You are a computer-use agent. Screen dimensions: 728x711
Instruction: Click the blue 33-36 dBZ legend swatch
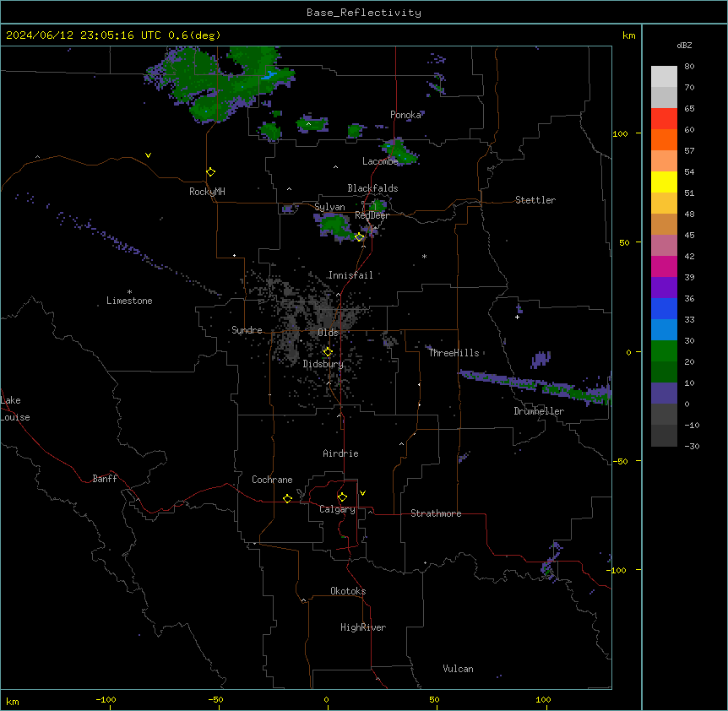pos(664,308)
